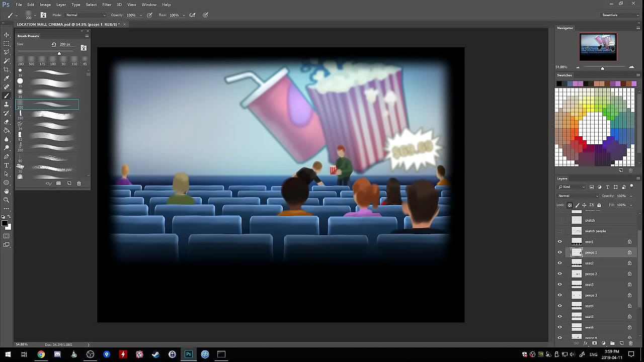
Task: Expand the Essentials workspace dropdown
Action: click(620, 15)
